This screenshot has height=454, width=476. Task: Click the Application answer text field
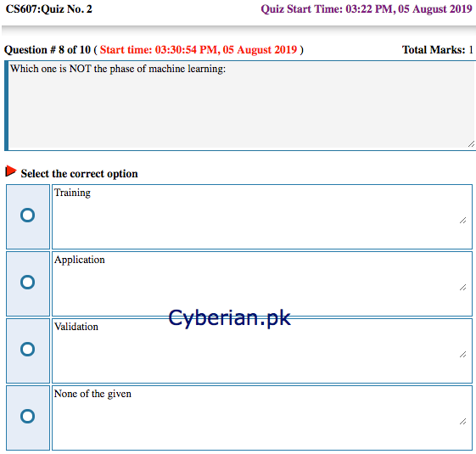[x=262, y=283]
